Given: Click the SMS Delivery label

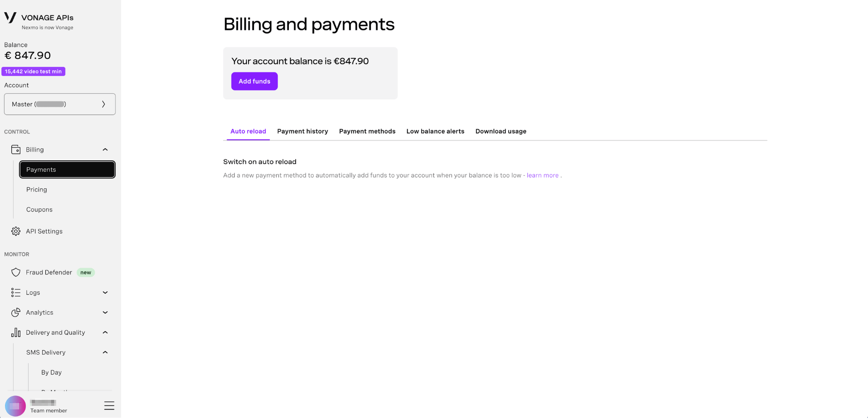Looking at the screenshot, I should pos(46,352).
